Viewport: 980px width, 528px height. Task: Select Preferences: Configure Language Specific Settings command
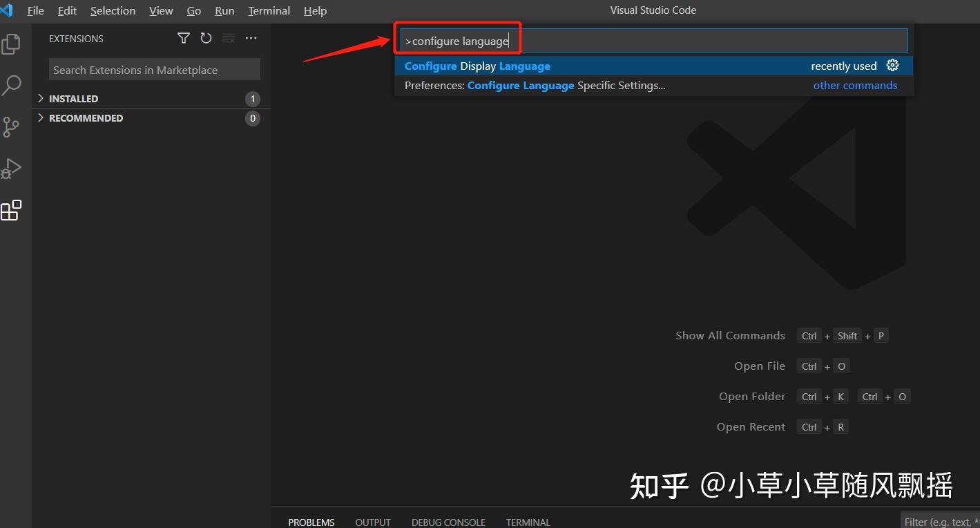click(654, 86)
